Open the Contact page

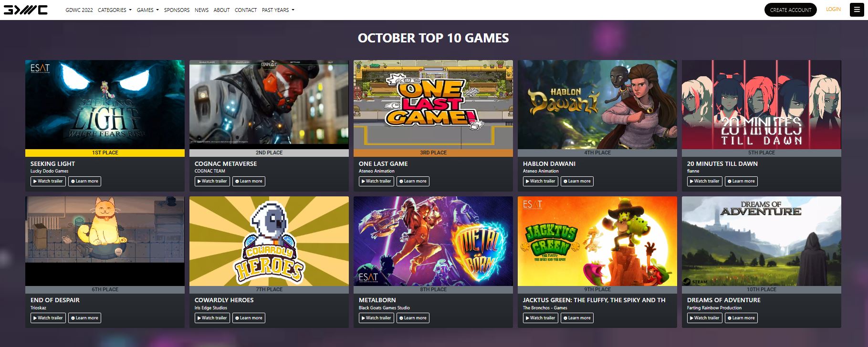[x=246, y=10]
